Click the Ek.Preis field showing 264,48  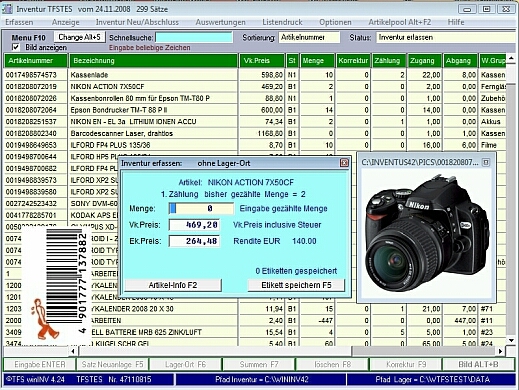pyautogui.click(x=194, y=241)
